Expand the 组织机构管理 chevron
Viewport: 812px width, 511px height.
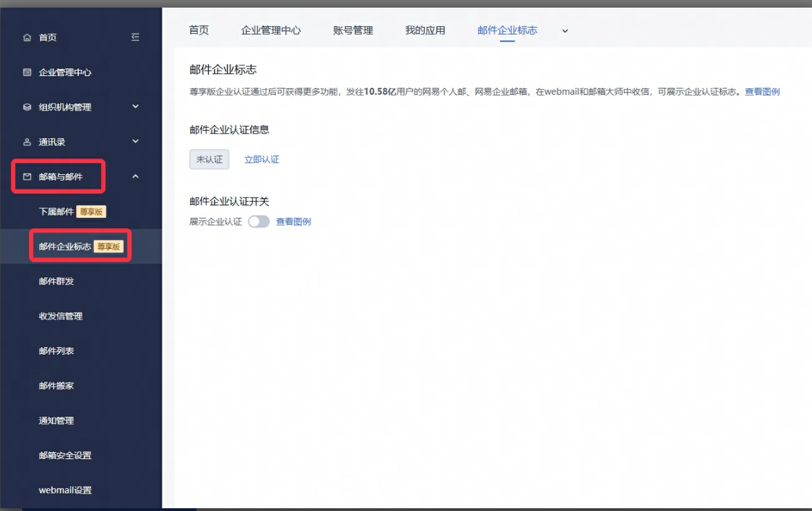pyautogui.click(x=135, y=106)
